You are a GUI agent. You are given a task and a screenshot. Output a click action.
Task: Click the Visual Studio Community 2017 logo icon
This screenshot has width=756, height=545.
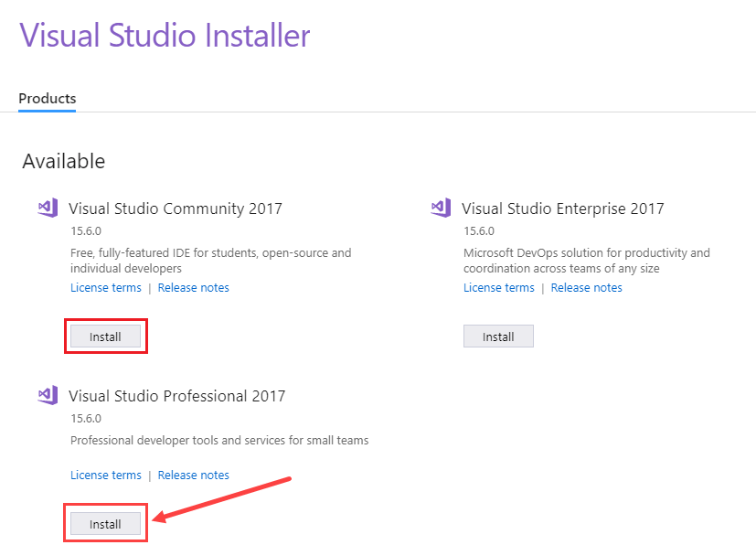click(48, 208)
